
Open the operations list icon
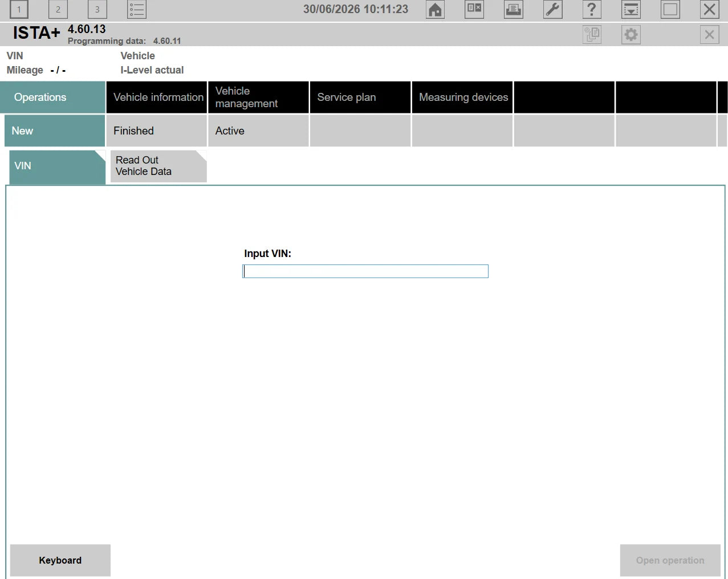(137, 9)
